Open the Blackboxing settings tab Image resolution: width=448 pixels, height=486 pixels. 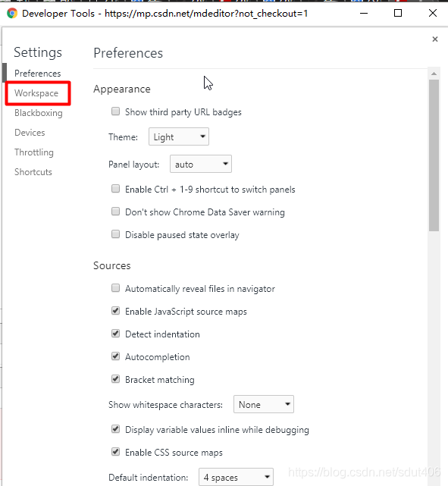coord(39,113)
